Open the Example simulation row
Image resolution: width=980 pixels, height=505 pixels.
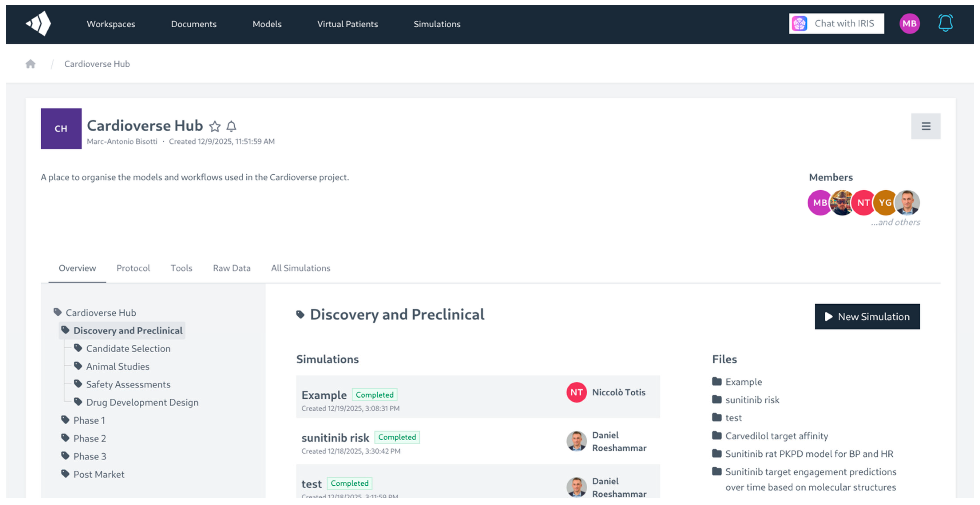tap(478, 397)
